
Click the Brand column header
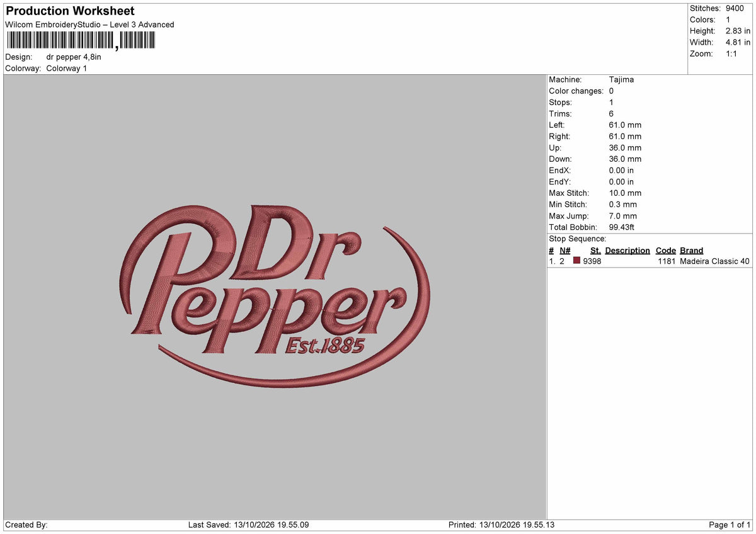click(691, 250)
